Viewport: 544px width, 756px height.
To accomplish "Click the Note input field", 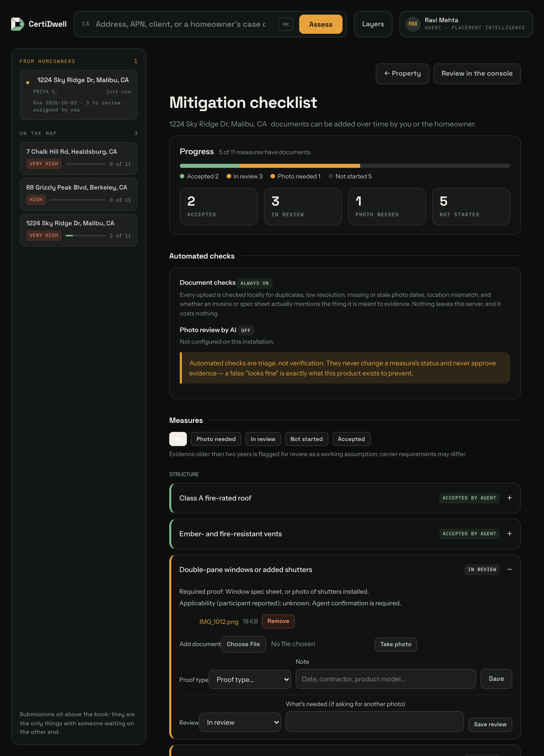I will [385, 679].
